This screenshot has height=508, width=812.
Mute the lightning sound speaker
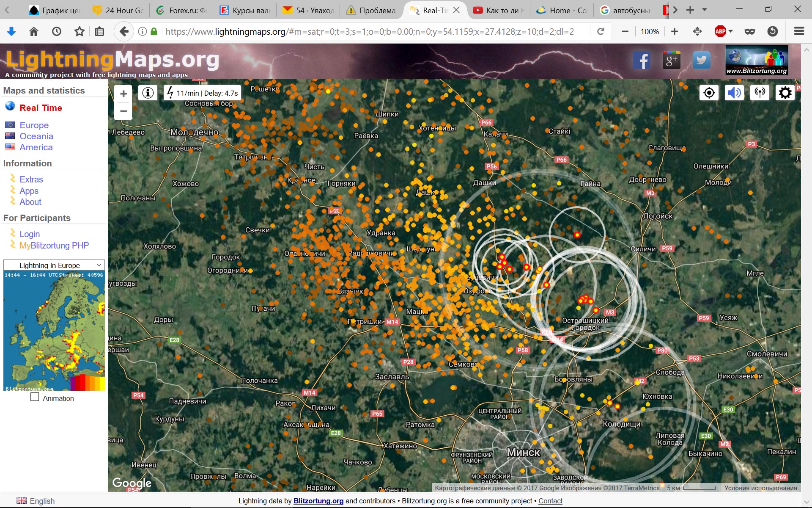[735, 93]
